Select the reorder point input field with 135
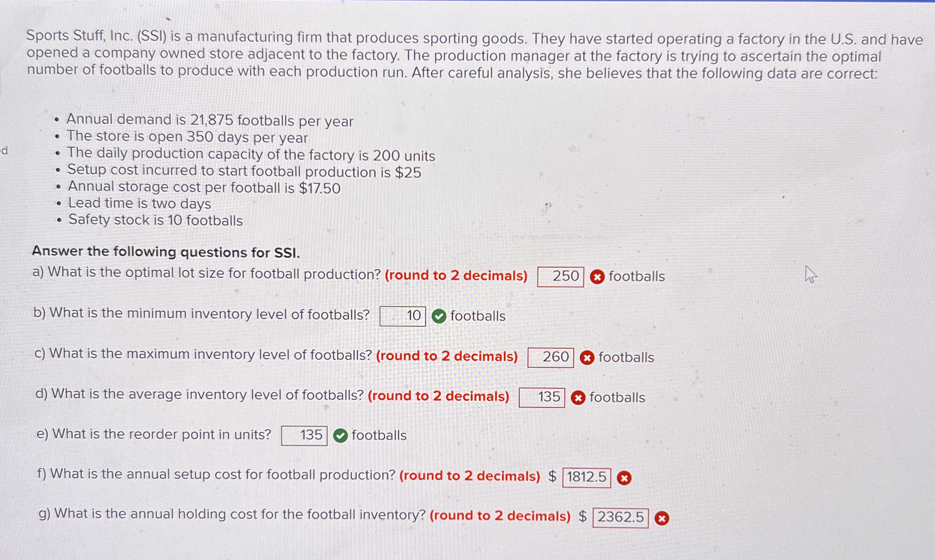 click(x=304, y=435)
